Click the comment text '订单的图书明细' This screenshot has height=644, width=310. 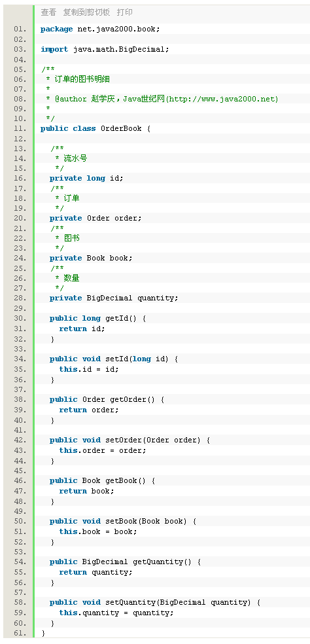82,79
